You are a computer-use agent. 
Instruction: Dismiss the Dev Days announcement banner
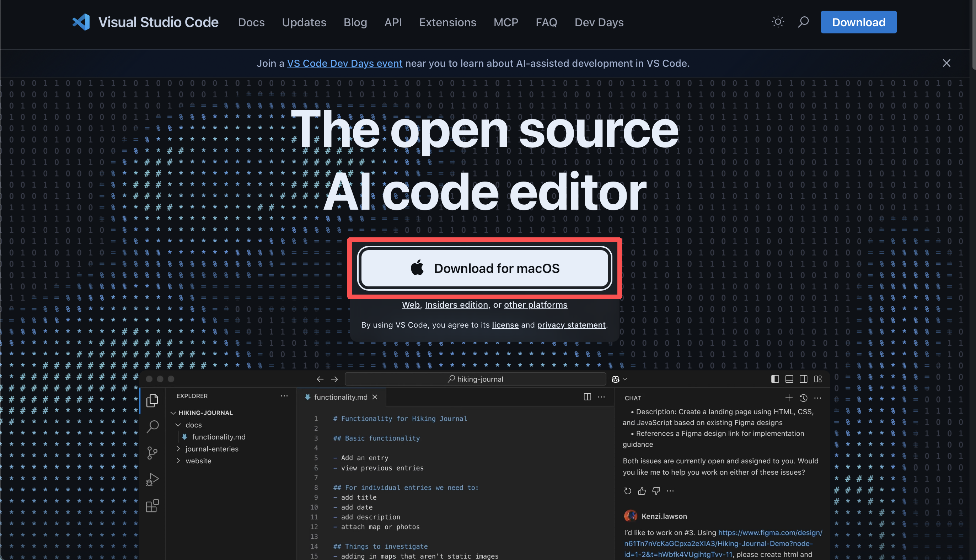[946, 63]
